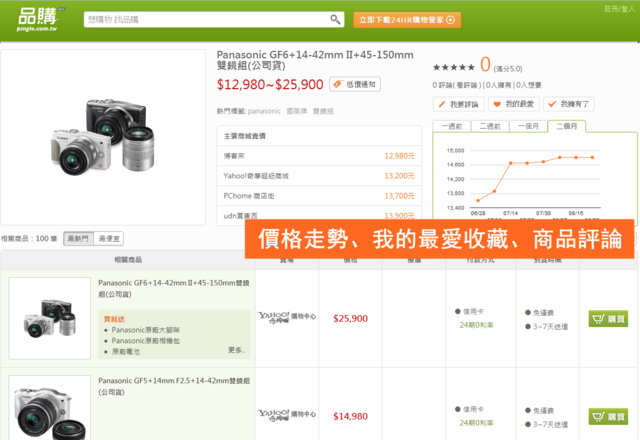The height and width of the screenshot is (440, 640).
Task: Click the Pingle 品購 logo
Action: click(40, 19)
